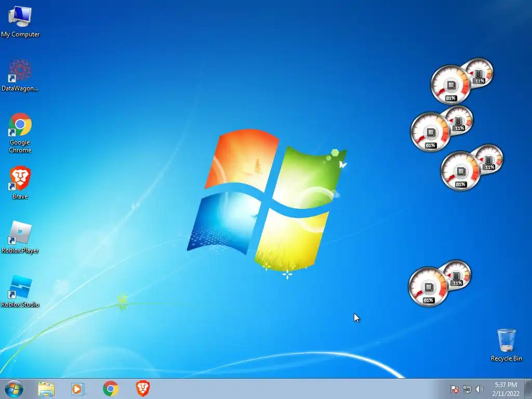Open the network tray icon

pyautogui.click(x=467, y=389)
